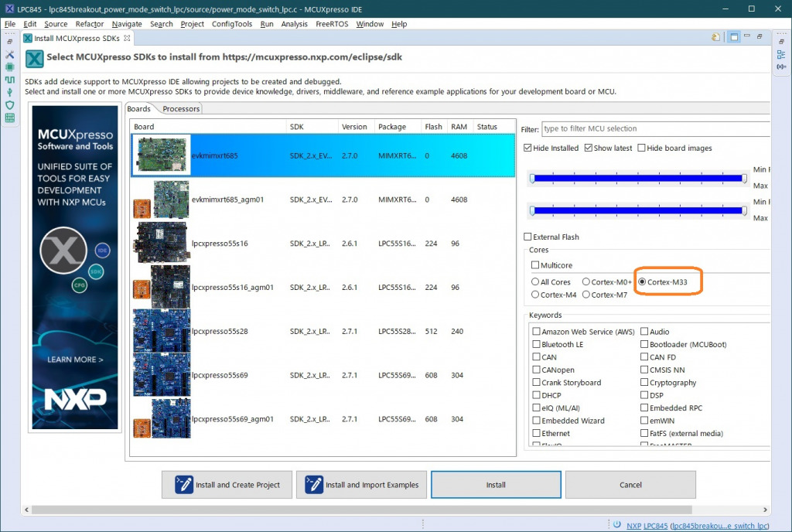Image resolution: width=792 pixels, height=532 pixels.
Task: Click the square-wave clock icon in left sidebar
Action: pyautogui.click(x=10, y=80)
